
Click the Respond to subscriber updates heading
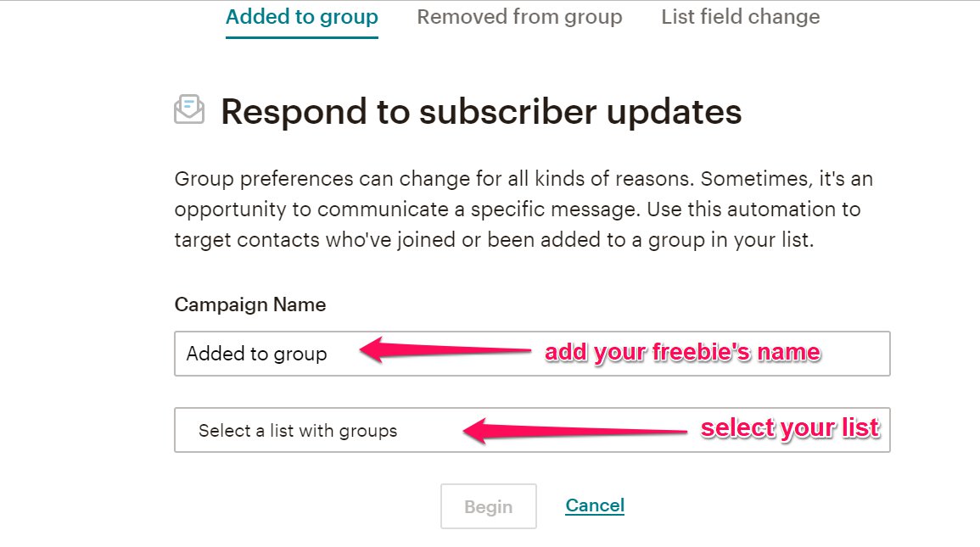(481, 112)
